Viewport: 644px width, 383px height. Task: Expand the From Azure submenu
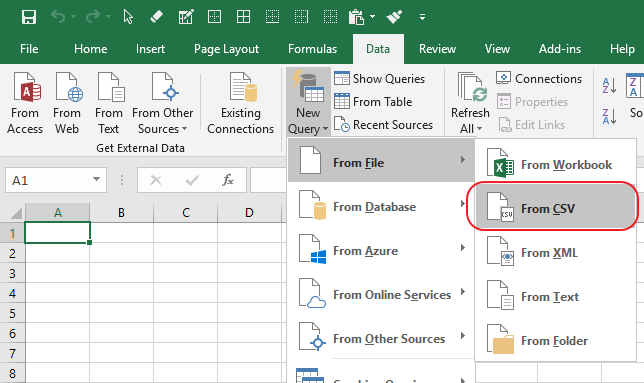(x=381, y=250)
